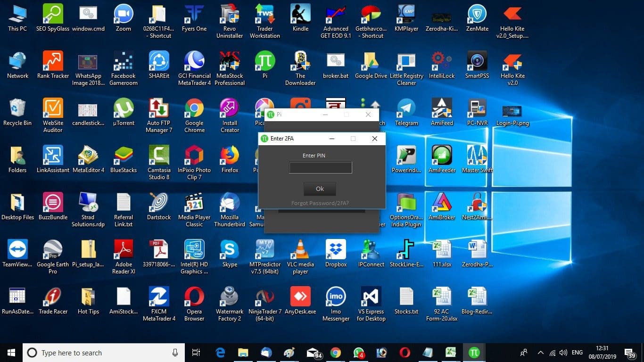644x362 pixels.
Task: Click the Ok button in Enter 2FA dialog
Action: [x=320, y=189]
